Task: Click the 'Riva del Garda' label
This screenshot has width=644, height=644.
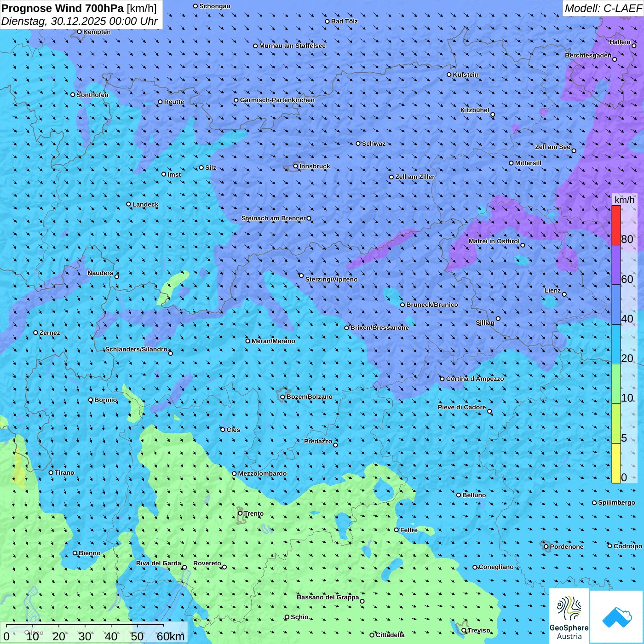Action: tap(159, 563)
